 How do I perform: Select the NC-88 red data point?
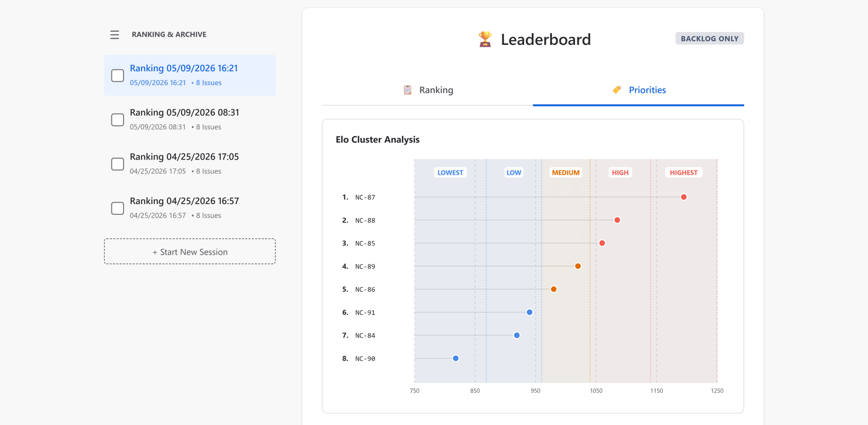[617, 220]
